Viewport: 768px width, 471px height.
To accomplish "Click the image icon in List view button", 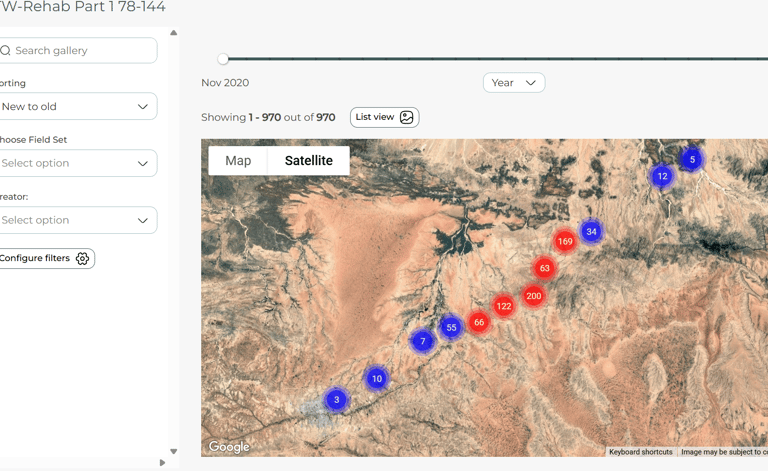I will [x=407, y=117].
